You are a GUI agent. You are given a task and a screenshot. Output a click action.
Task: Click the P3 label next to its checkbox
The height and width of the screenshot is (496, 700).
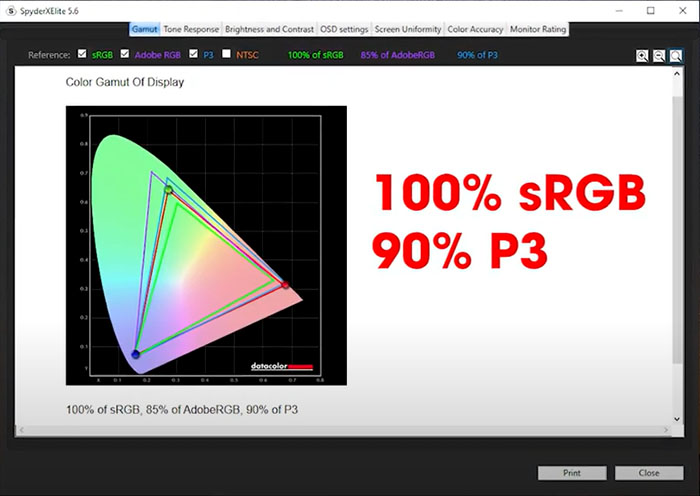pyautogui.click(x=208, y=55)
